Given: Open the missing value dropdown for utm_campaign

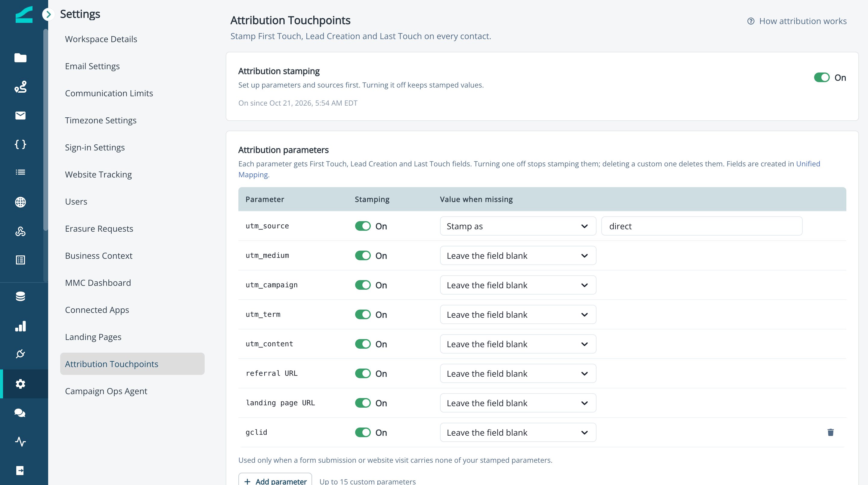Looking at the screenshot, I should coord(518,285).
